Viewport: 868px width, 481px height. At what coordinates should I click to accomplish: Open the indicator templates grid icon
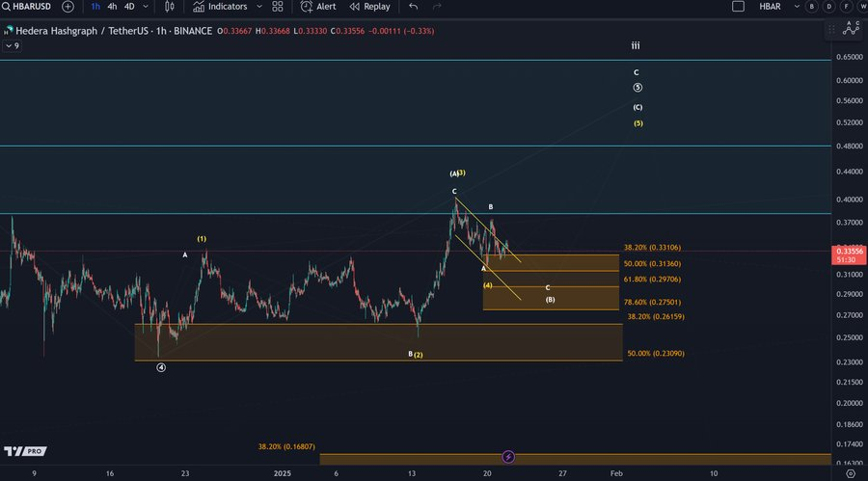278,7
